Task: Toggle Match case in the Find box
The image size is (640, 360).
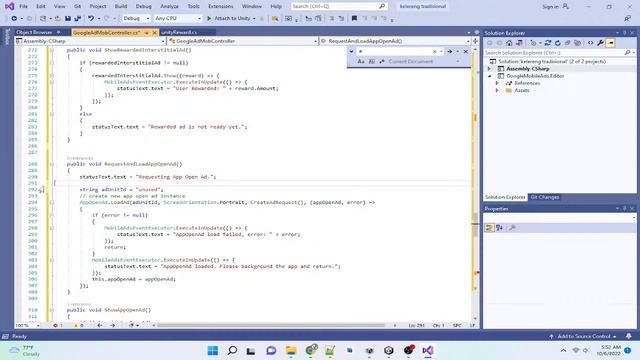Action: (361, 61)
